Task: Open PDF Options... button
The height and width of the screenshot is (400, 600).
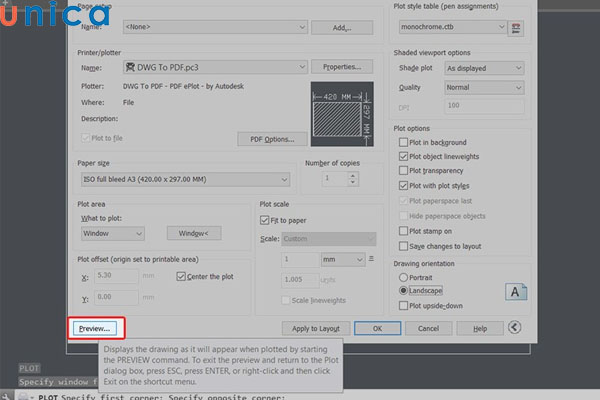Action: [x=272, y=139]
